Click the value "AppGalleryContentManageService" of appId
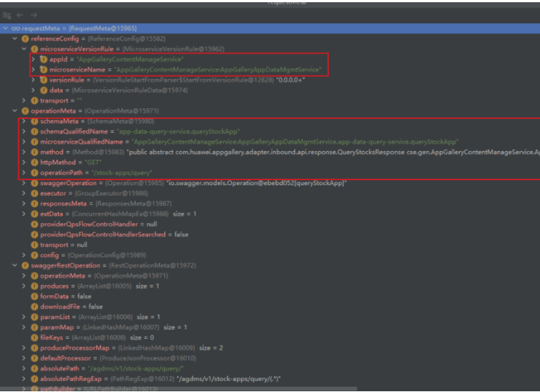The height and width of the screenshot is (392, 540). tap(130, 59)
